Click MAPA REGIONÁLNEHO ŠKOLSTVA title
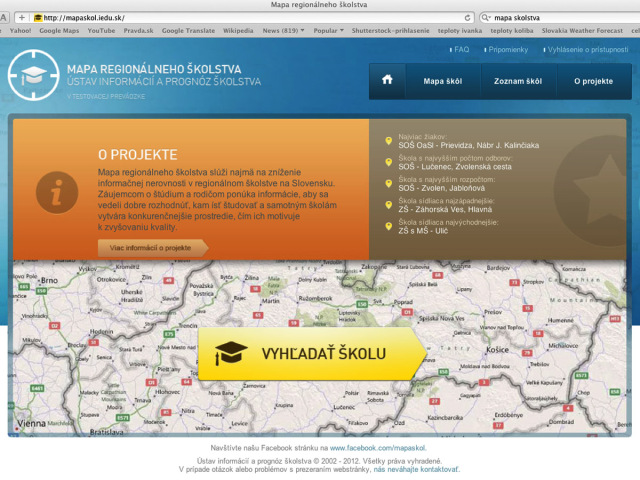The width and height of the screenshot is (640, 480). pos(154,69)
